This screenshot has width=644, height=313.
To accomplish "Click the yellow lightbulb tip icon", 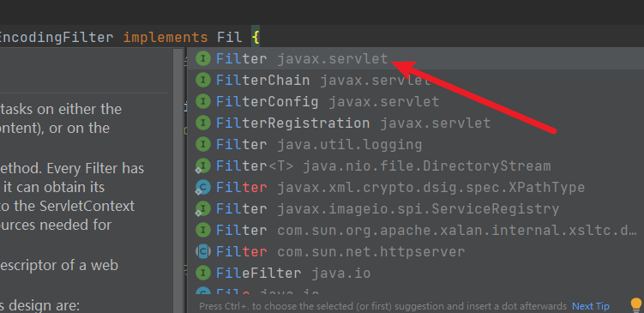I will point(636,305).
